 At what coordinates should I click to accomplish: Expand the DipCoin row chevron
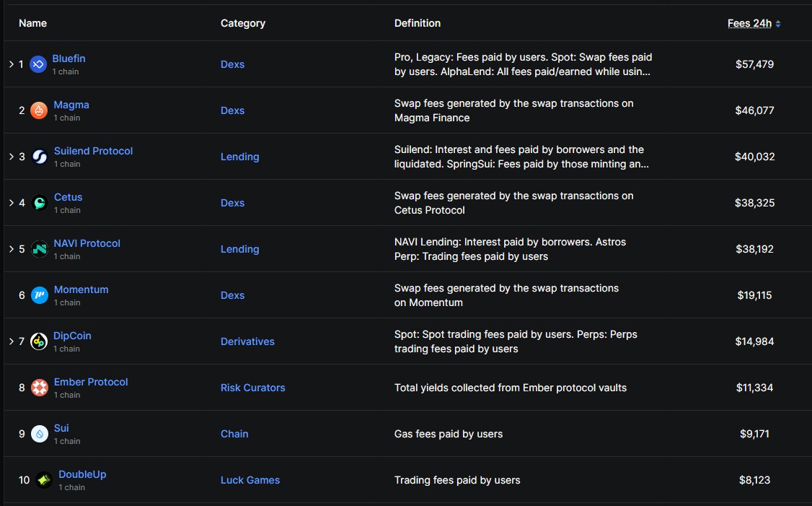(12, 341)
